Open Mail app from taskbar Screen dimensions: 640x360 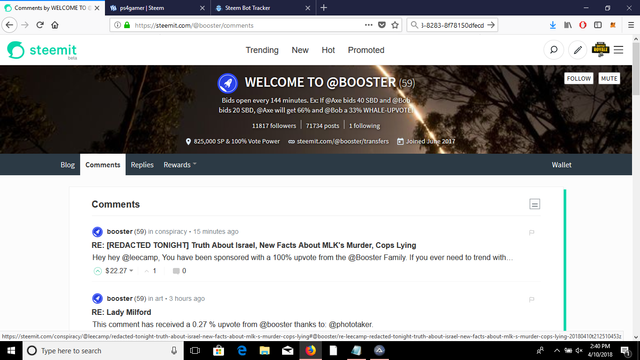point(287,351)
